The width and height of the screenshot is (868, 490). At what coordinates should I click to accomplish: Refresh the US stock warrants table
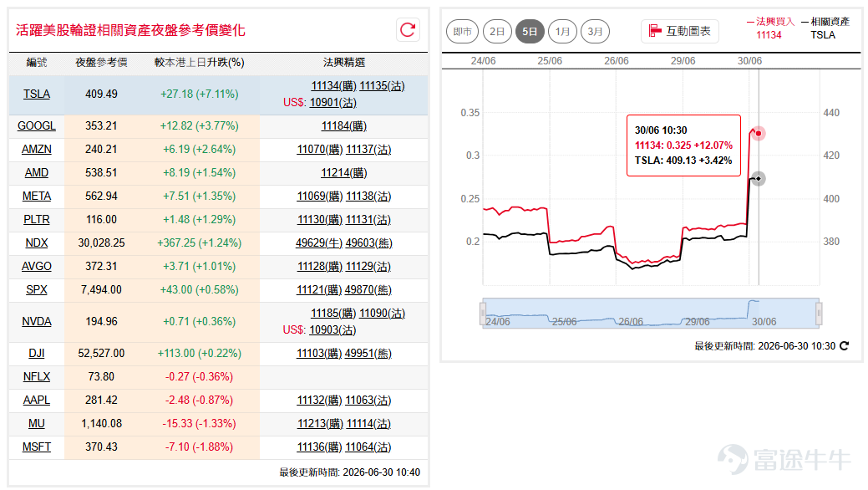tap(408, 30)
